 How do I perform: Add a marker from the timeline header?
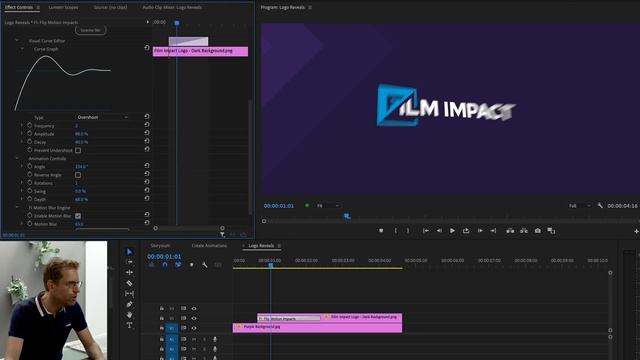[x=191, y=265]
